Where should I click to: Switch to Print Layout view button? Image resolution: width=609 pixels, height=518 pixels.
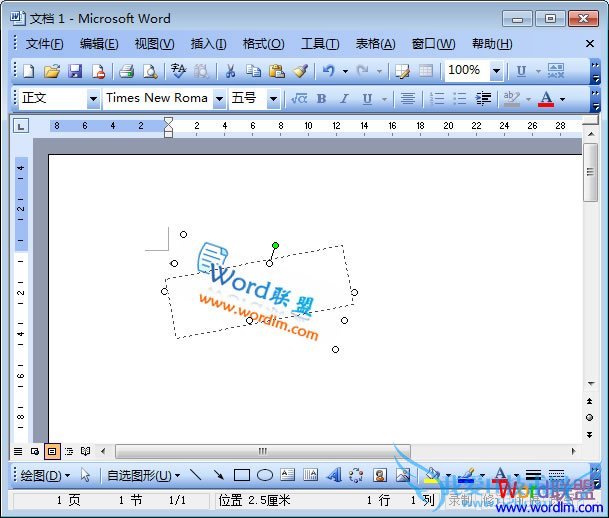(52, 451)
